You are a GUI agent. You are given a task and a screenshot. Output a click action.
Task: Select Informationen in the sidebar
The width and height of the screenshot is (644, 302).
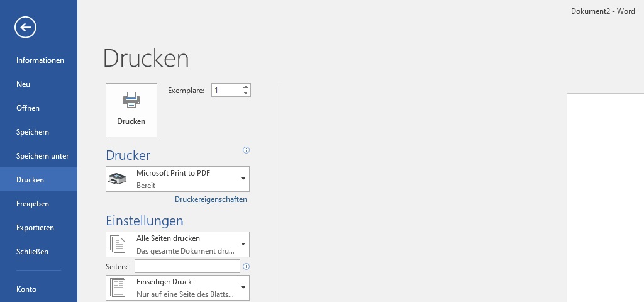coord(40,60)
